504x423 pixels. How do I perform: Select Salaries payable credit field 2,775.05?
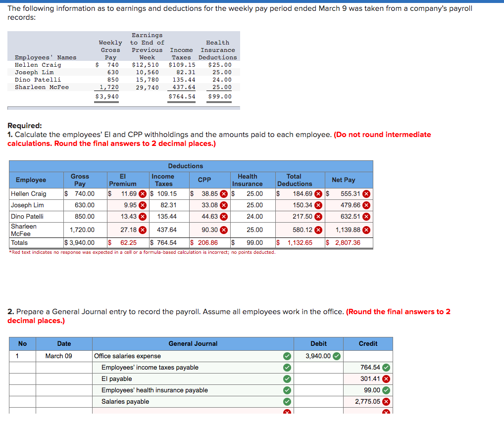368,402
